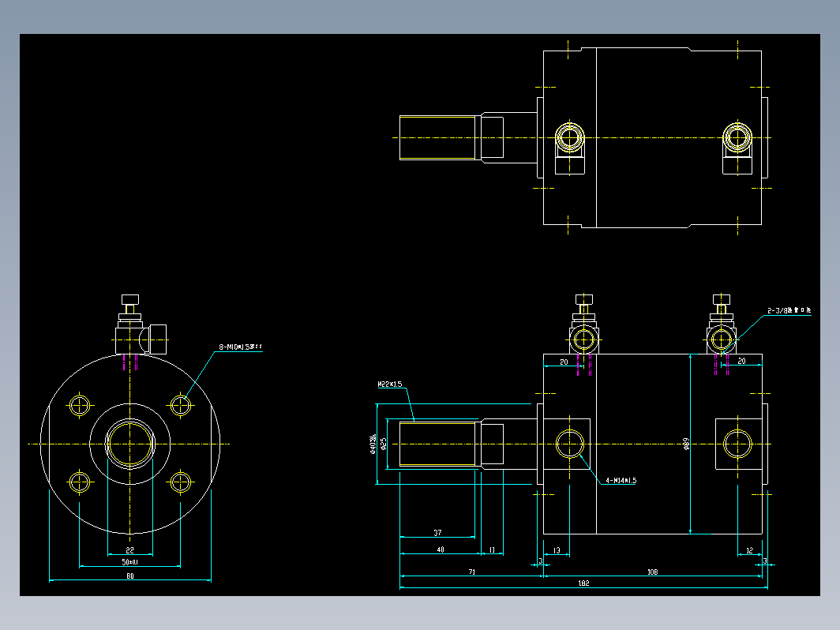Select the M22×1.5 thread annotation
The image size is (840, 630).
click(389, 384)
